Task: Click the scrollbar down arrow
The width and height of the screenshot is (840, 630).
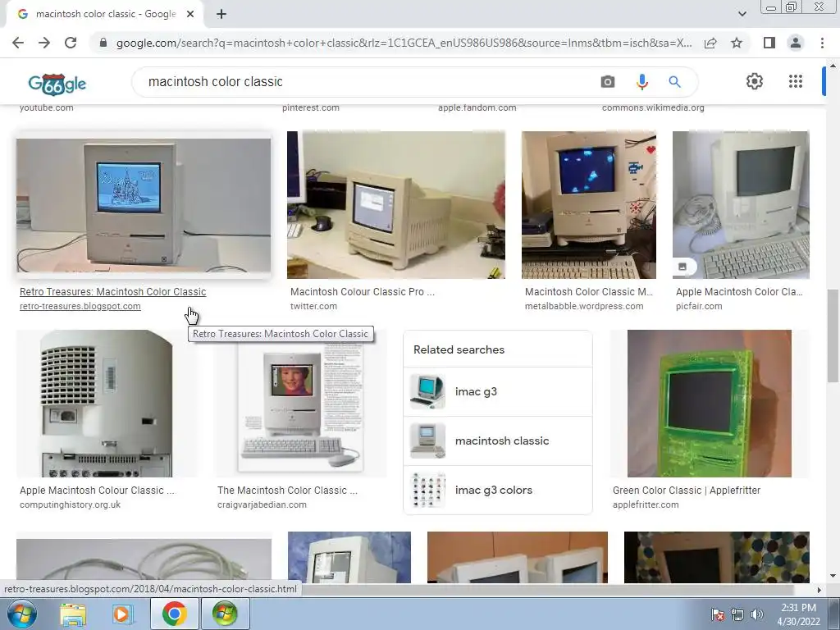Action: tap(833, 577)
